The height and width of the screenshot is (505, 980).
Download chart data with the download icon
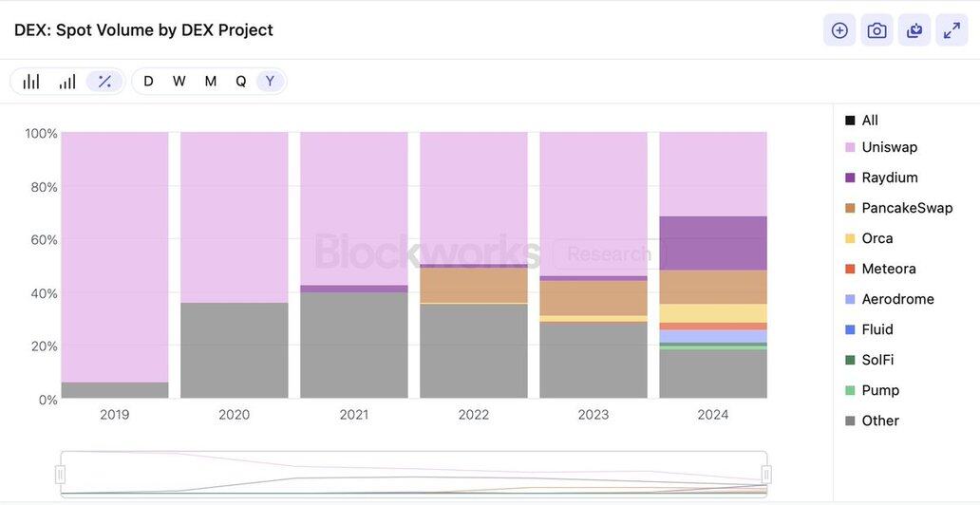coord(914,30)
